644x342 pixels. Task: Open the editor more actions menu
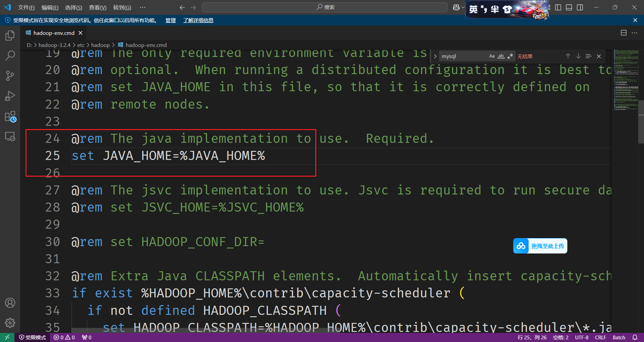coord(635,33)
